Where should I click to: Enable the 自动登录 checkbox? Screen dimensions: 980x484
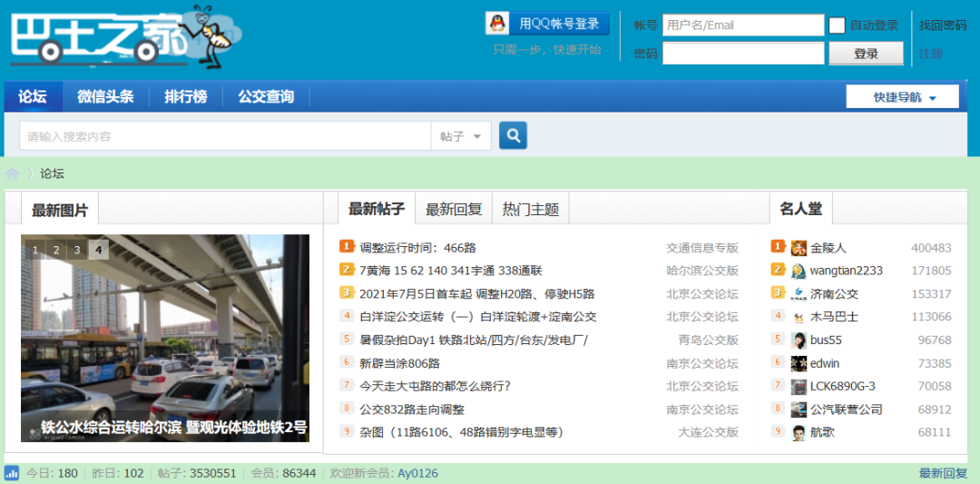point(837,25)
